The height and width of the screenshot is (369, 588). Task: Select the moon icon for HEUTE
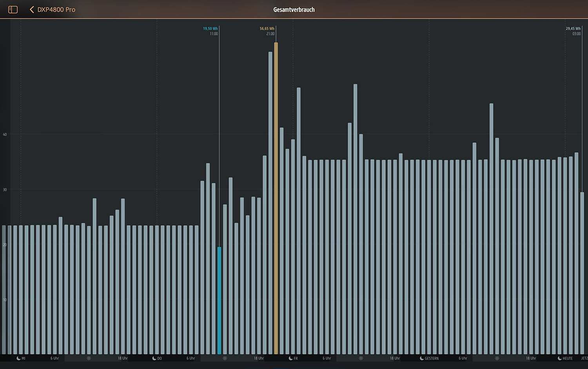[x=559, y=358]
